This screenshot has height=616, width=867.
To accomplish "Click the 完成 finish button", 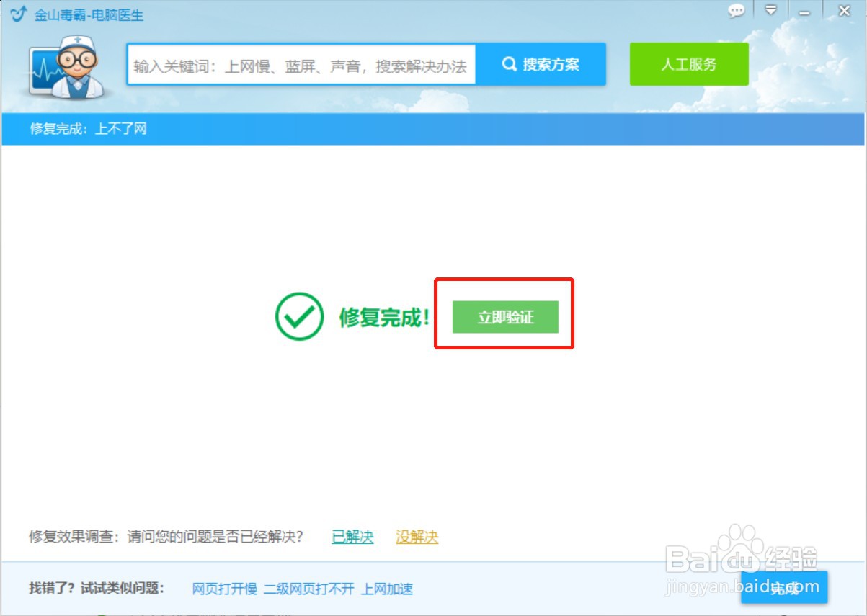I will click(x=783, y=589).
